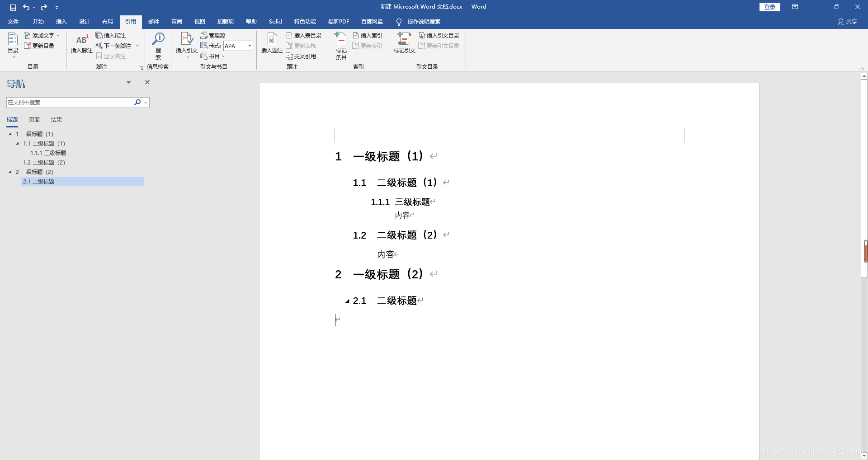This screenshot has width=868, height=460.
Task: Open the navigation pane options arrow
Action: (128, 82)
